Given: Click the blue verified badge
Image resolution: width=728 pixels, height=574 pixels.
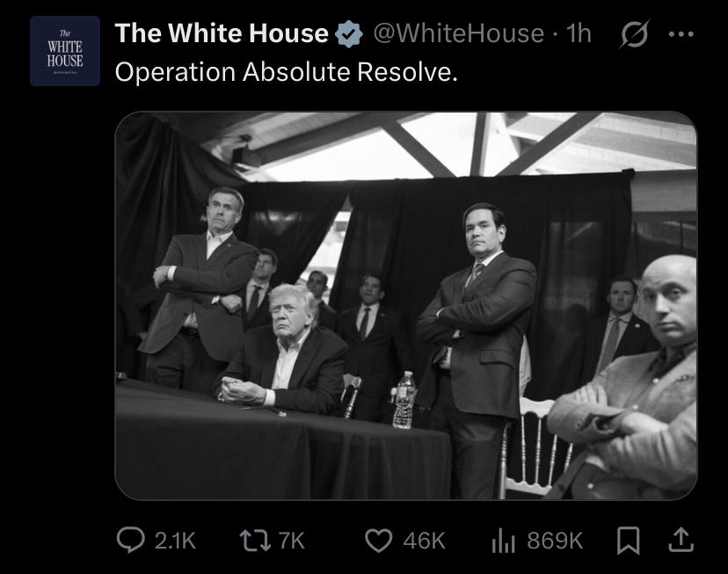Looking at the screenshot, I should point(350,34).
